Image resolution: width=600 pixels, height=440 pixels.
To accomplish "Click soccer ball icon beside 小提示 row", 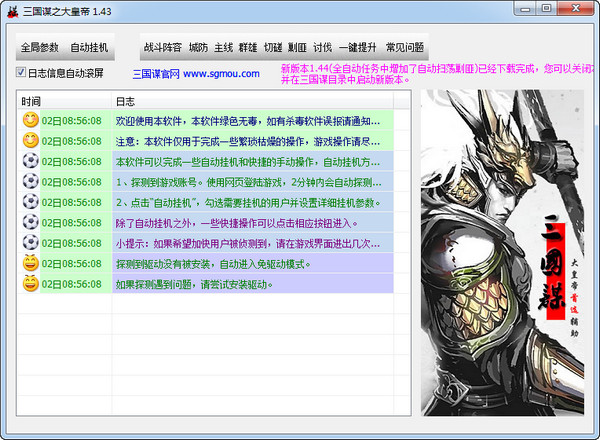I will [30, 243].
